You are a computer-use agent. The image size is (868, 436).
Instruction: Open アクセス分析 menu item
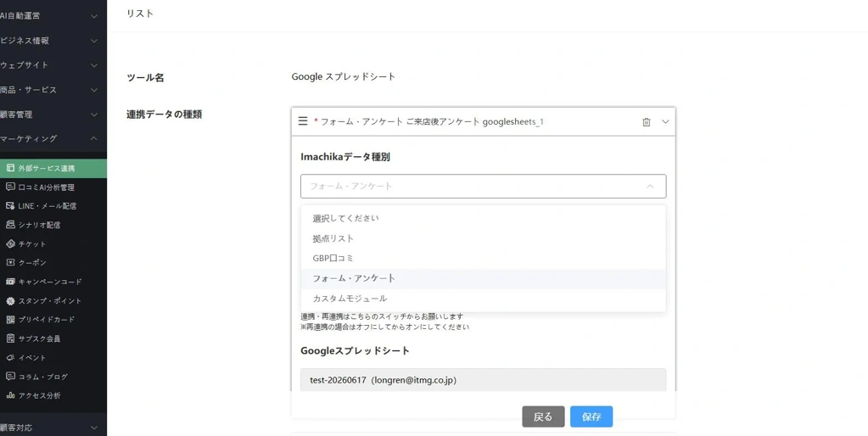point(53,395)
